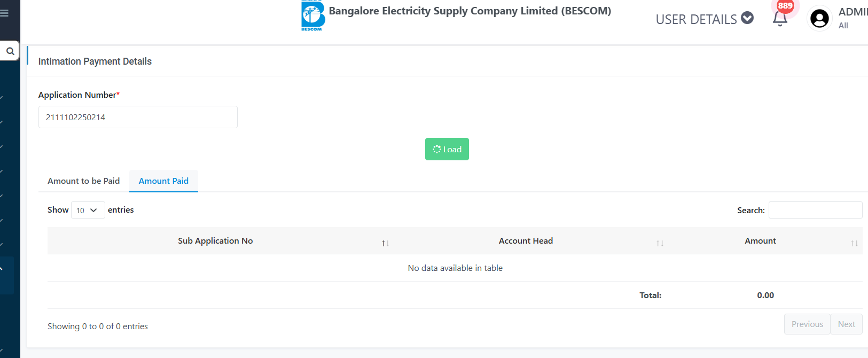Image resolution: width=868 pixels, height=358 pixels.
Task: Open notifications bell with 889 badge
Action: click(780, 18)
